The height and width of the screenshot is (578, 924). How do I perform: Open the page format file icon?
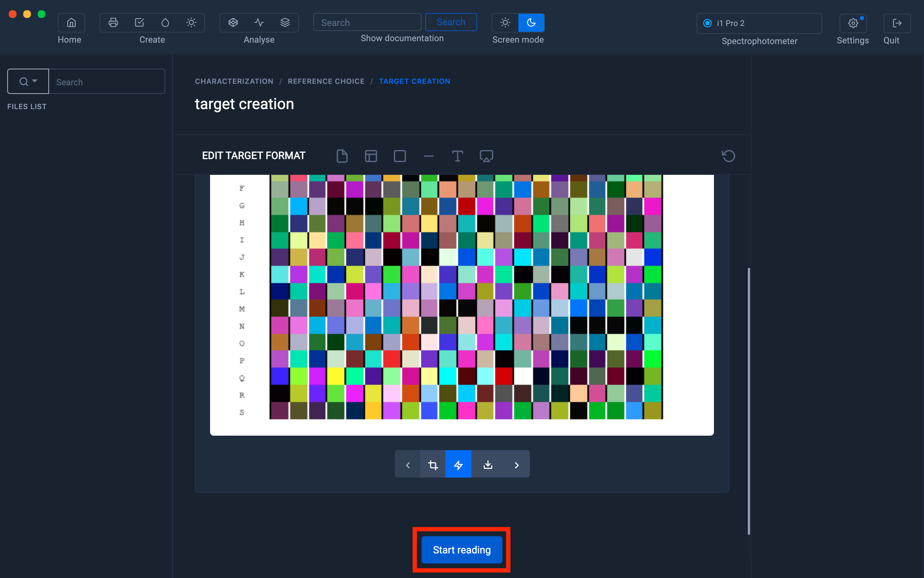pos(342,156)
